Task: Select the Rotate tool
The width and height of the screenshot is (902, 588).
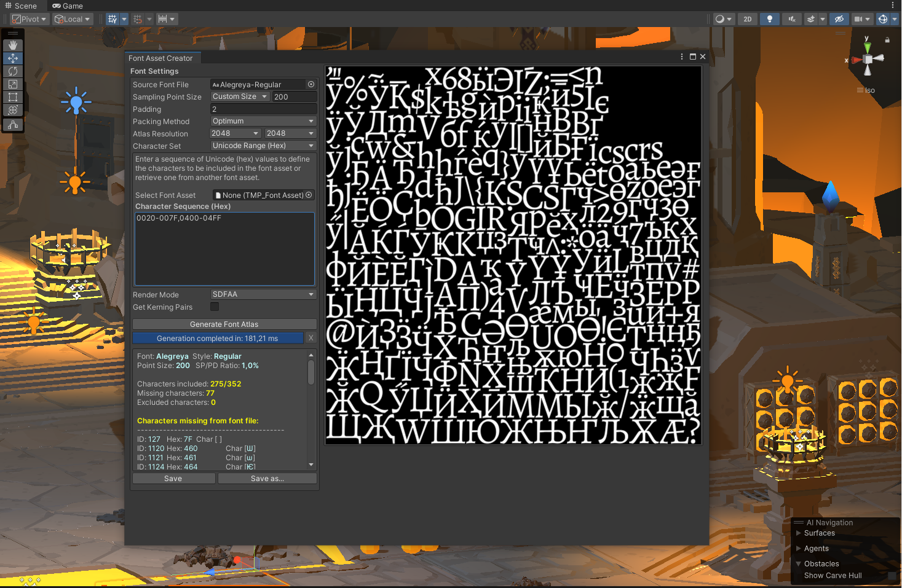Action: coord(13,71)
